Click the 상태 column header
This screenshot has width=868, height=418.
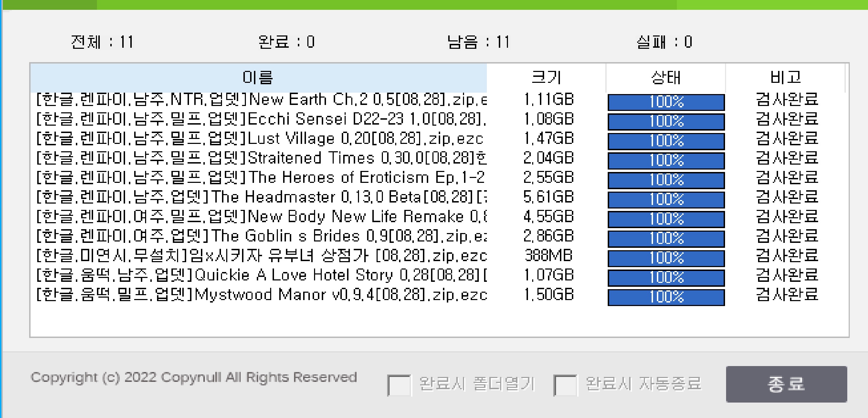tap(666, 78)
